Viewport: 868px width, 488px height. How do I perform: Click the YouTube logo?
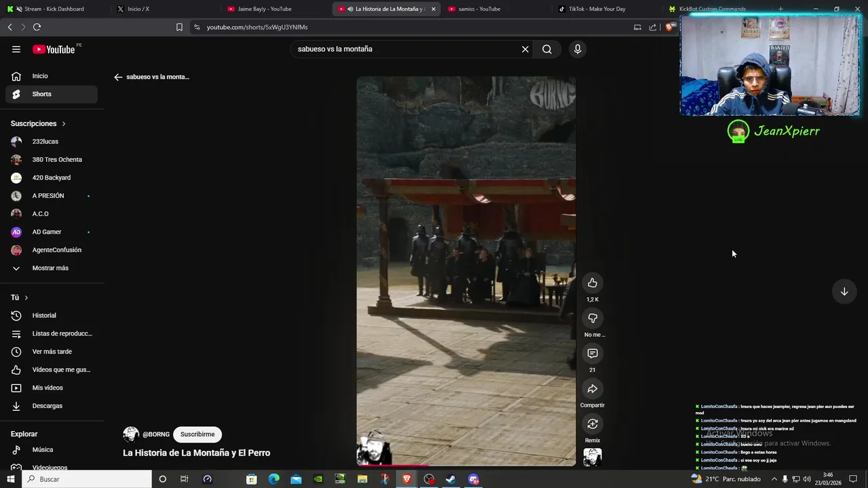(x=54, y=49)
